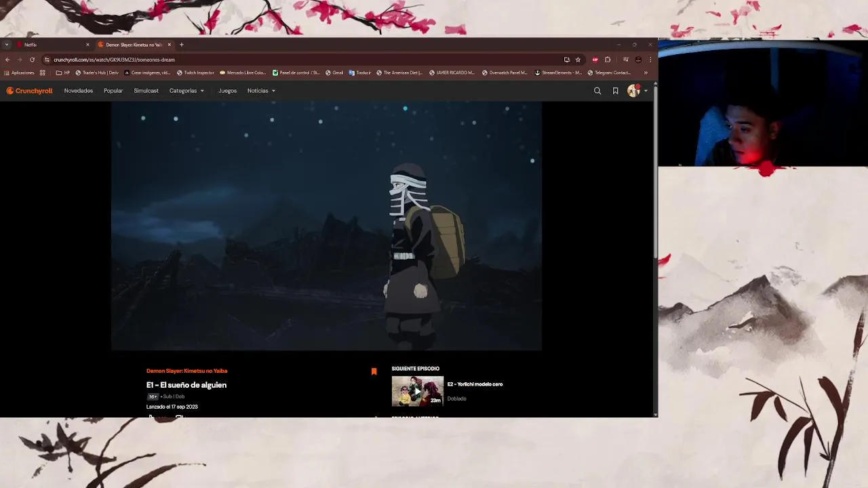Image resolution: width=868 pixels, height=488 pixels.
Task: Go forward with browser forward arrow
Action: coord(20,60)
